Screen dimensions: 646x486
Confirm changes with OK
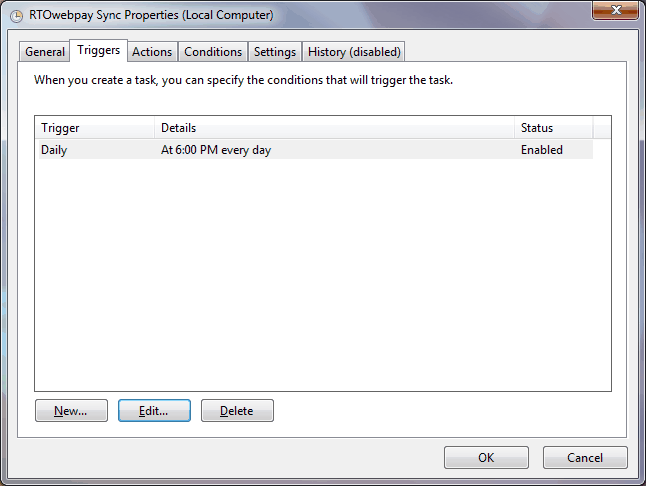[x=486, y=458]
